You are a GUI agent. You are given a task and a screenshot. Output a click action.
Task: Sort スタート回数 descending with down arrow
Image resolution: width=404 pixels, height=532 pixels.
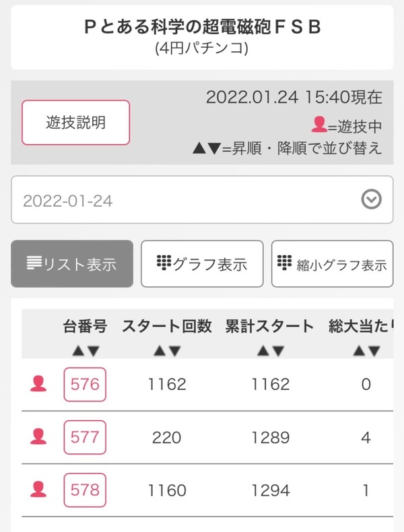point(174,350)
